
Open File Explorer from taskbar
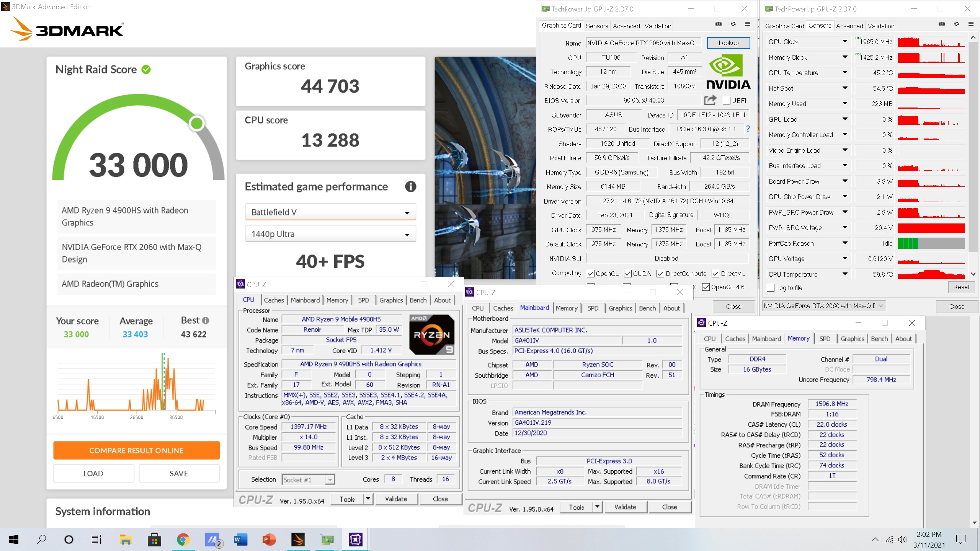126,540
